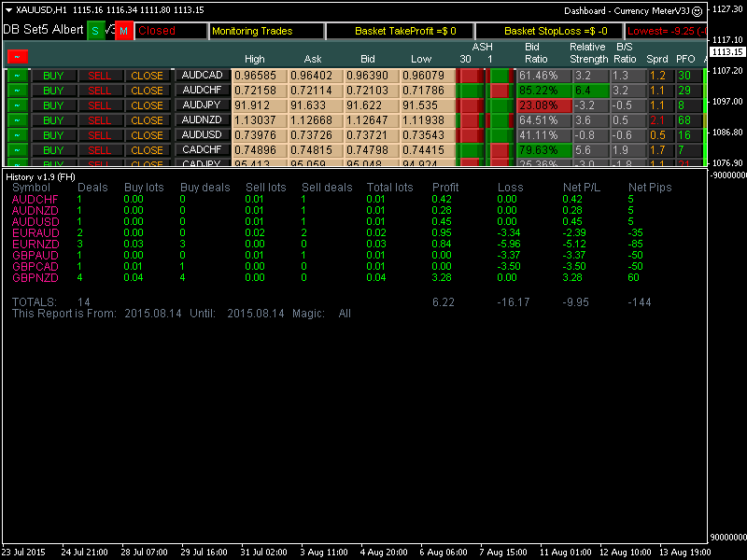The image size is (747, 560).
Task: Click the green 79.63% Bid Ratio cell
Action: point(544,150)
